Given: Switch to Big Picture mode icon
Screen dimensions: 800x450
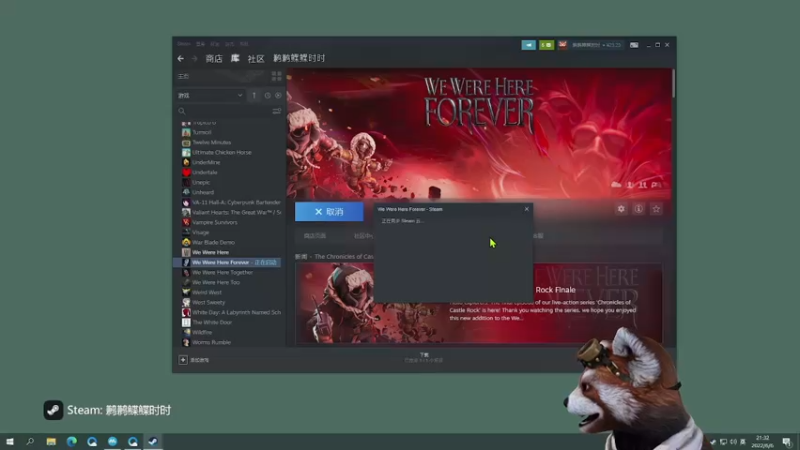Looking at the screenshot, I should 634,45.
